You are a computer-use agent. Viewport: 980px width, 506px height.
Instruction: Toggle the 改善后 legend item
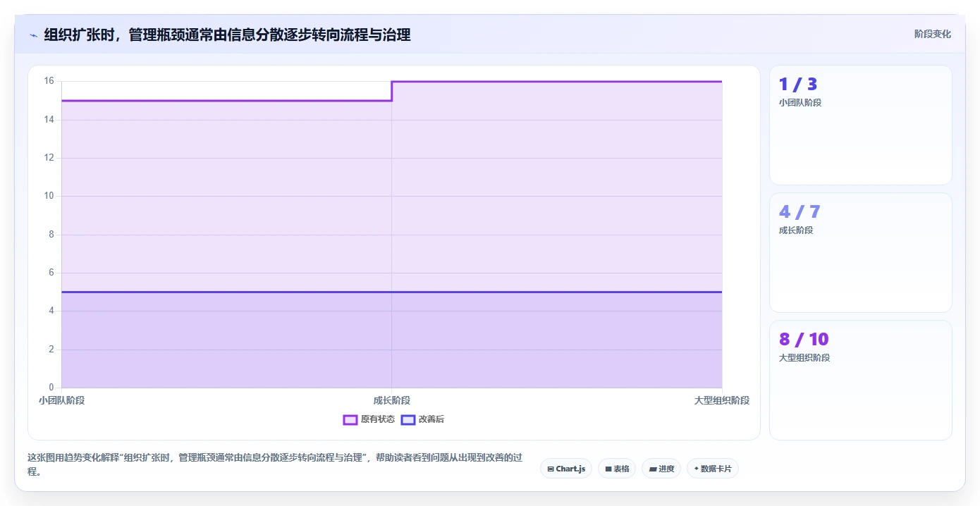(422, 419)
